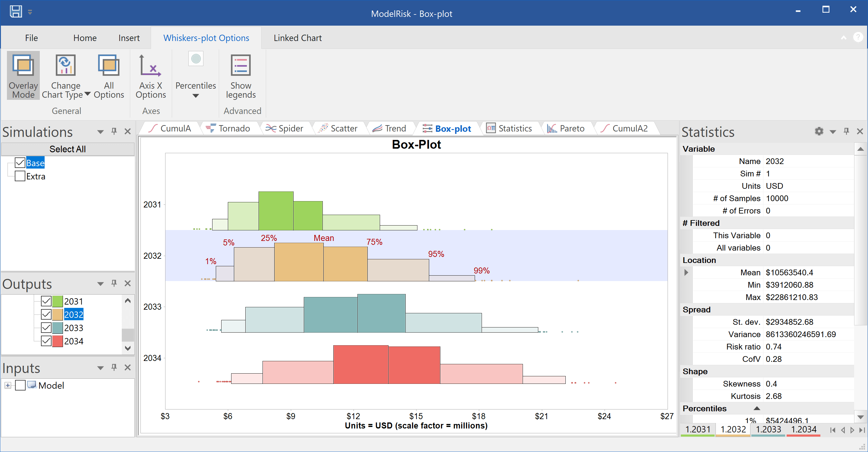Expand the Model tree in Inputs

(x=8, y=385)
